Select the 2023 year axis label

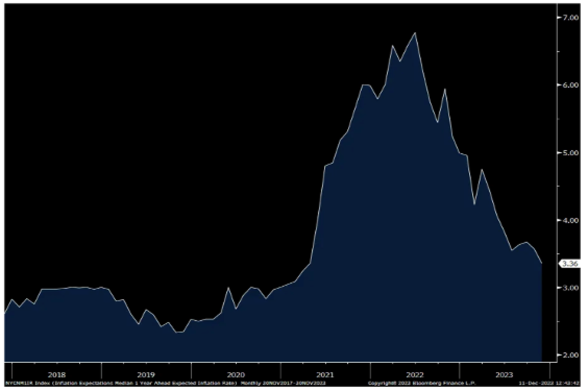[x=505, y=374]
